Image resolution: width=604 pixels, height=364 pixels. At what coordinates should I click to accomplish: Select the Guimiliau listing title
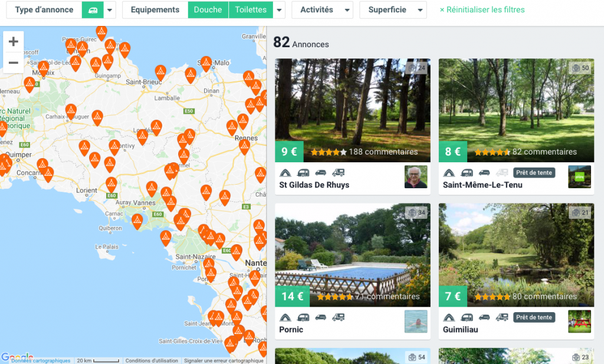(x=460, y=330)
